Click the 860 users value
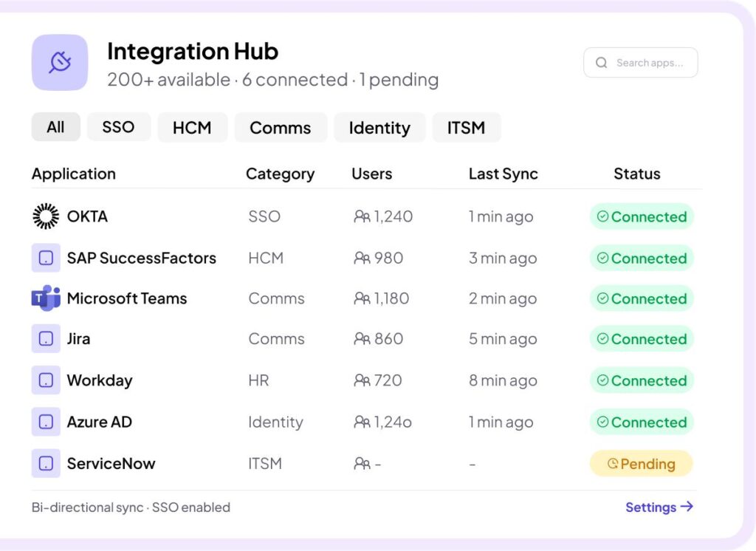 (388, 339)
